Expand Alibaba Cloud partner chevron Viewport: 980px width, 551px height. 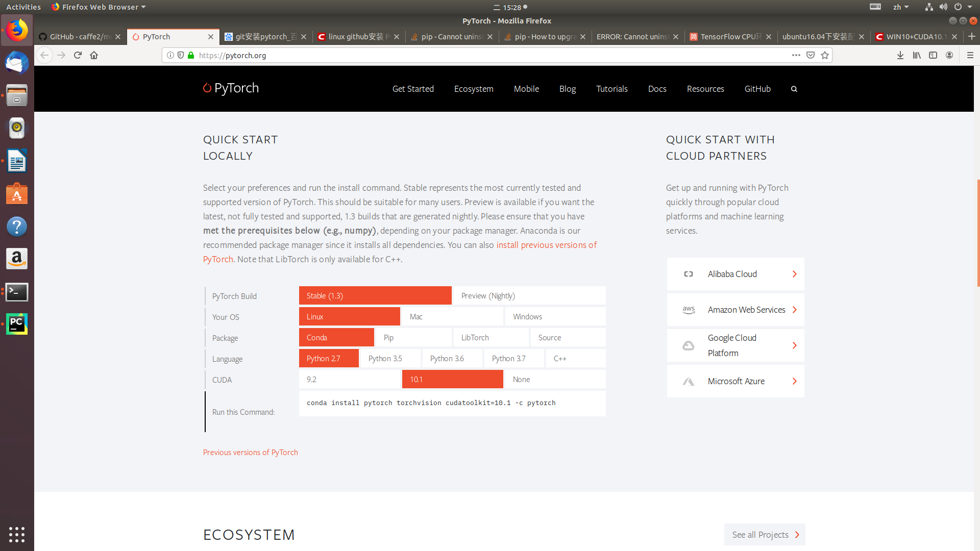[794, 274]
